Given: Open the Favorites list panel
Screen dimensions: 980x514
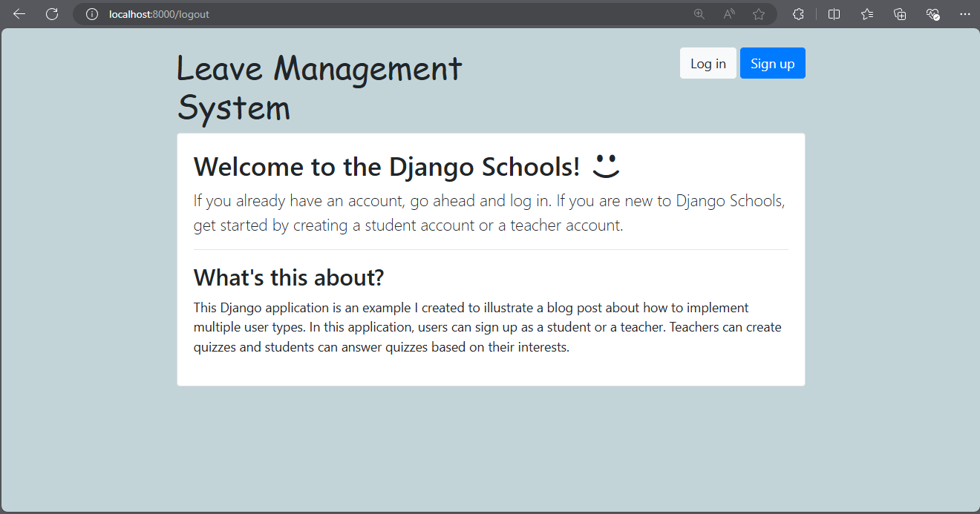Looking at the screenshot, I should click(x=867, y=14).
